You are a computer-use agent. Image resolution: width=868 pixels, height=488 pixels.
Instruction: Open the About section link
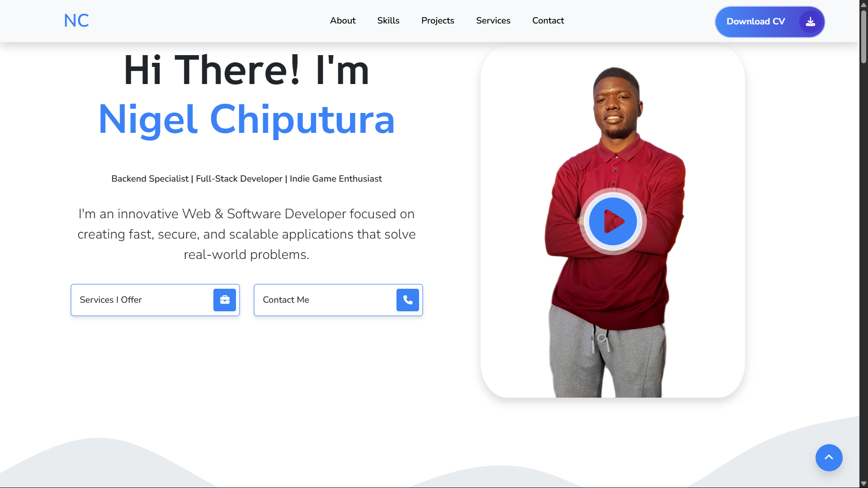click(343, 21)
